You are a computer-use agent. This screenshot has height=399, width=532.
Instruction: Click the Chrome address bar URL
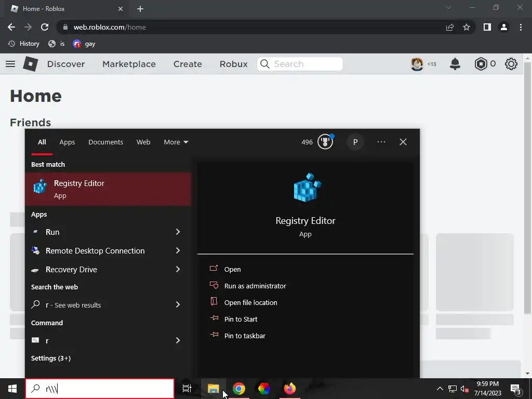pyautogui.click(x=110, y=27)
